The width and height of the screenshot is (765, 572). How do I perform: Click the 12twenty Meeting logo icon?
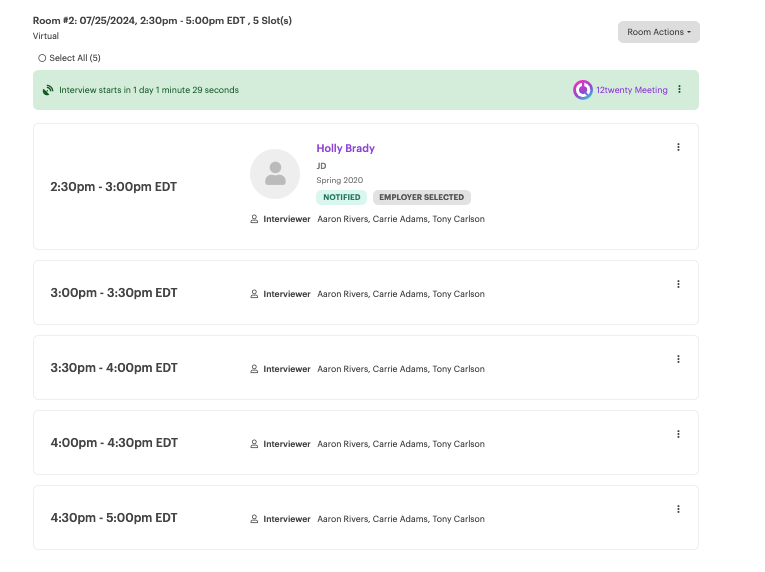pos(583,90)
